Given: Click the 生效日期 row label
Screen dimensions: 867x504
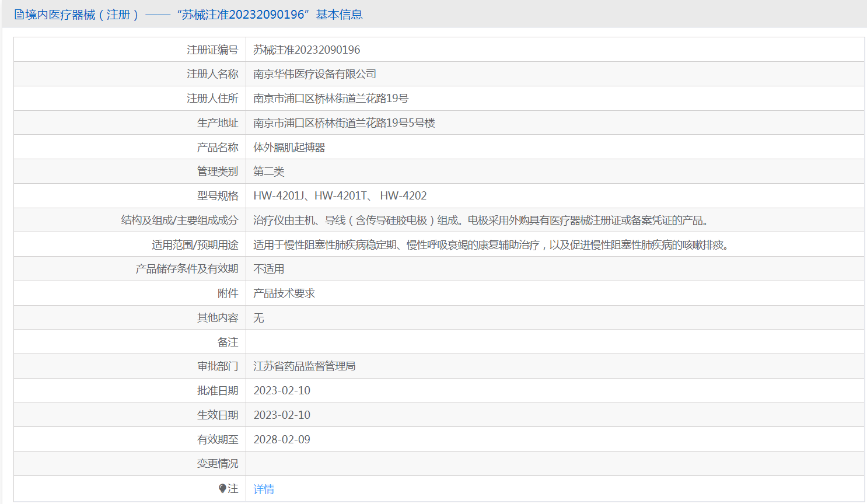Looking at the screenshot, I should point(218,415).
